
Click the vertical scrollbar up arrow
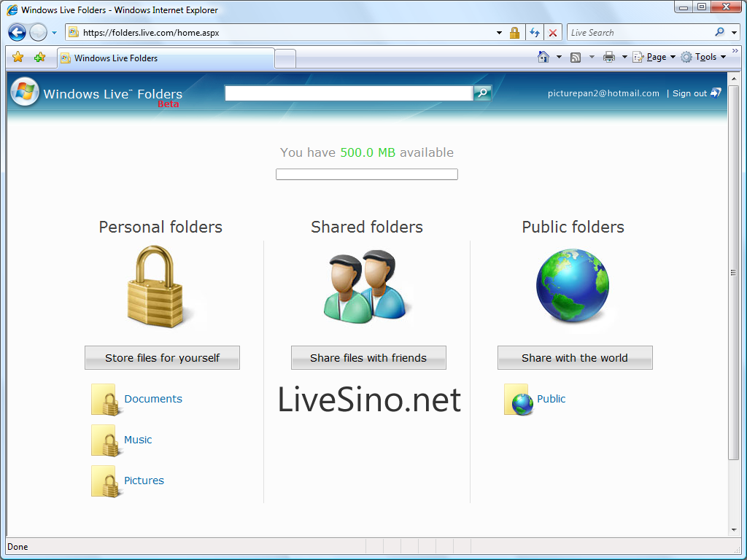[734, 79]
